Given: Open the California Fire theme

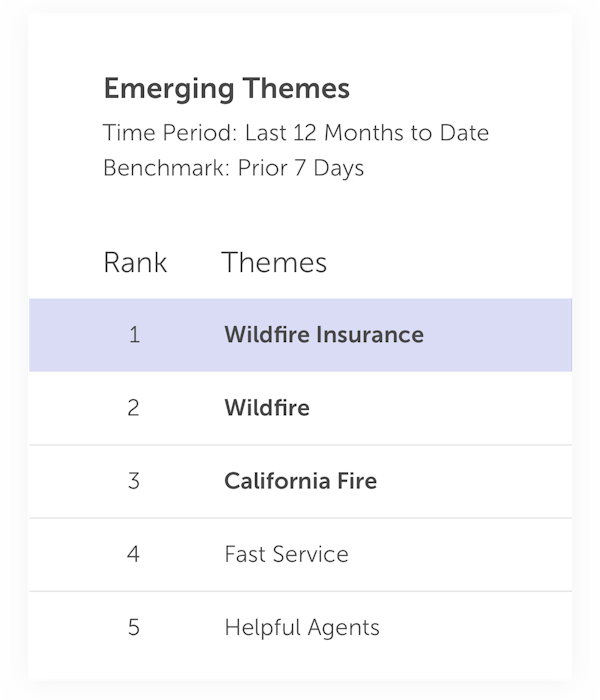Looking at the screenshot, I should [x=300, y=481].
